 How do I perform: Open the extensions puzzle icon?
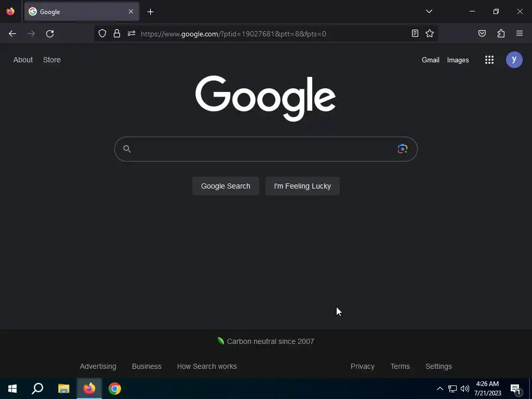click(x=501, y=33)
